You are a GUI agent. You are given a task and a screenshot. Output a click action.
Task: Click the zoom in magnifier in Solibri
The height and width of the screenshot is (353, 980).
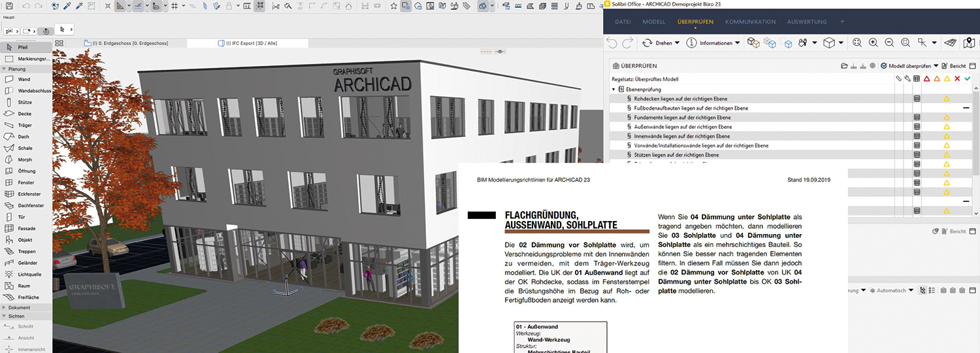coord(873,42)
